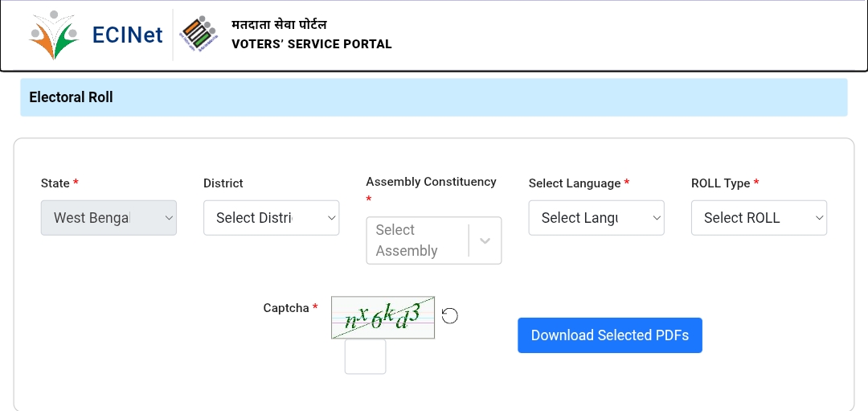Open the ROLL Type dropdown
This screenshot has width=868, height=411.
759,218
